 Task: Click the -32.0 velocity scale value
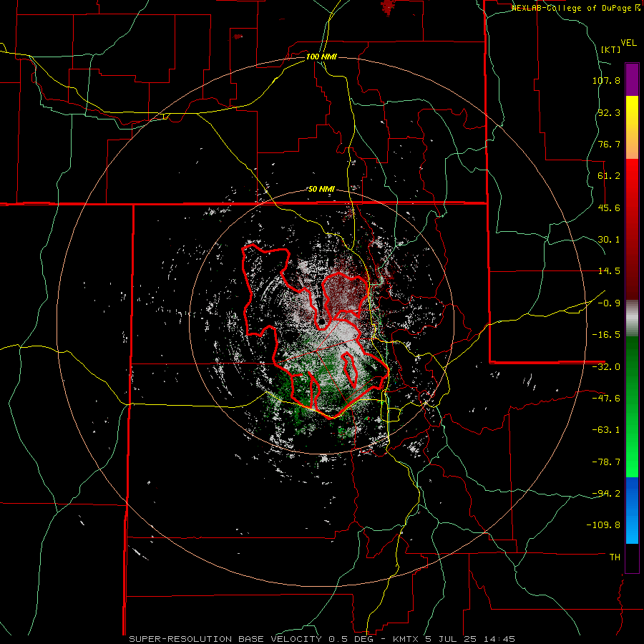[x=606, y=367]
